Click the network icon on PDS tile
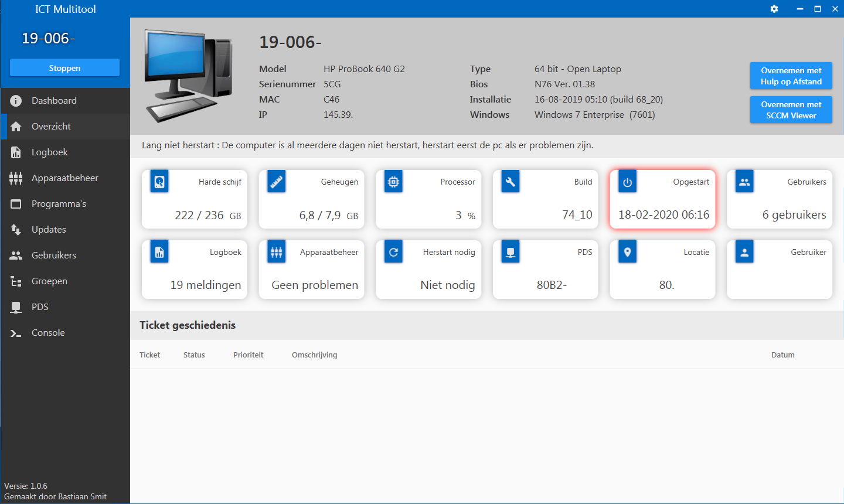 511,253
